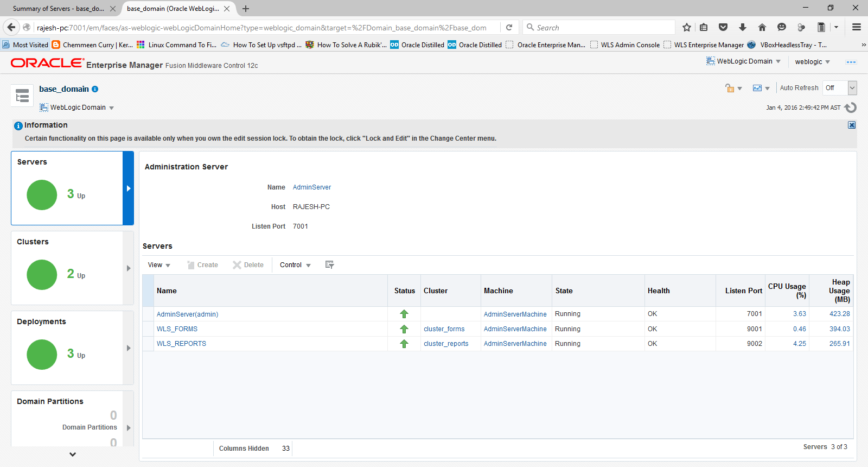Screen dimensions: 868x467
Task: Click the green Servers status circle
Action: [x=42, y=195]
